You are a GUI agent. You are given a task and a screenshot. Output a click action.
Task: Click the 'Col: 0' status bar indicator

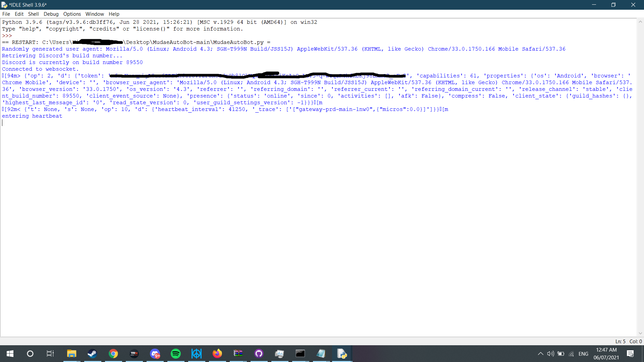[636, 341]
